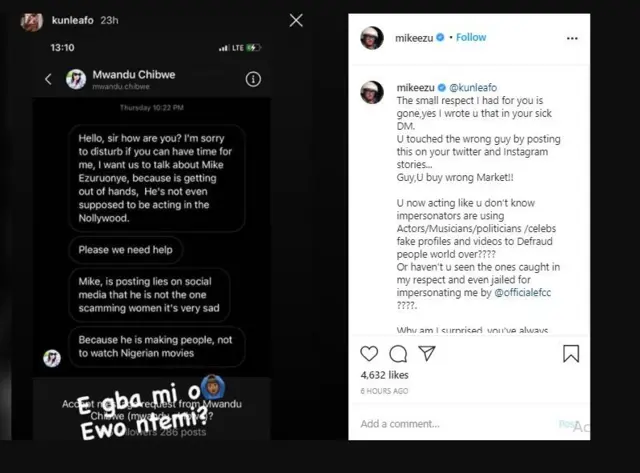The height and width of the screenshot is (473, 640).
Task: Open kunleafo story avatar
Action: tap(33, 20)
